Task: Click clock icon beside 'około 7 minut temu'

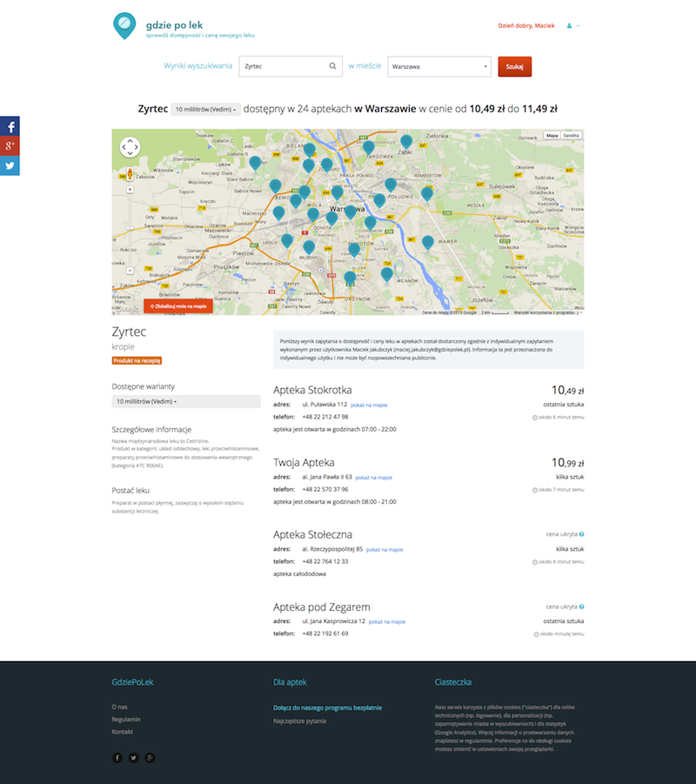Action: [x=535, y=490]
